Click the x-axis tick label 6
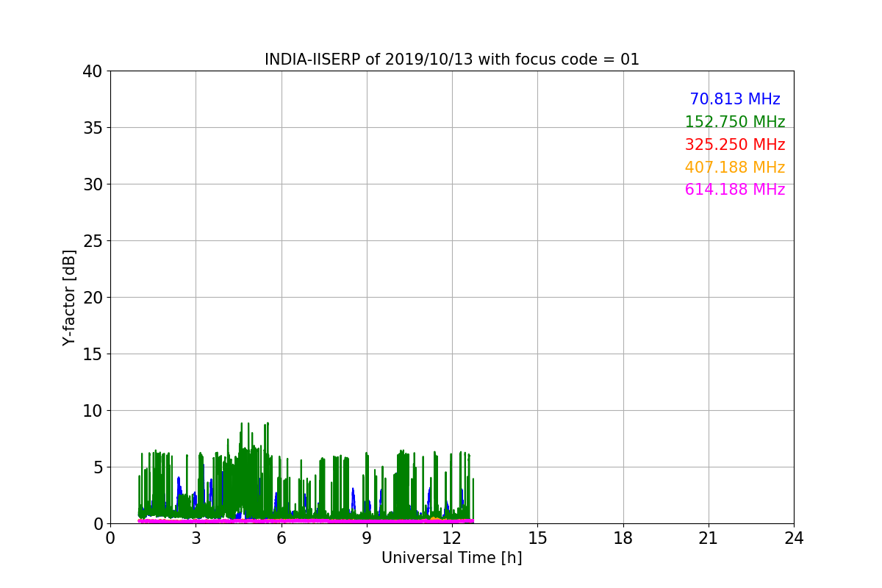 [281, 538]
